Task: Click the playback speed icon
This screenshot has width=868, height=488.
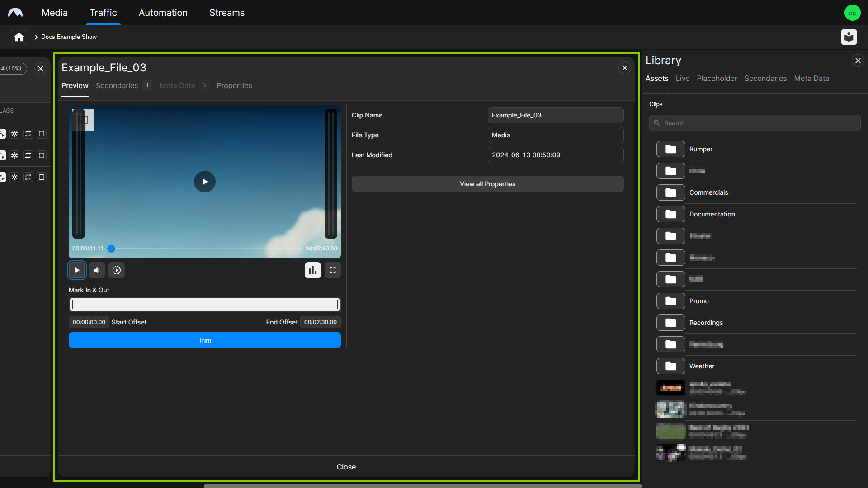Action: [117, 270]
